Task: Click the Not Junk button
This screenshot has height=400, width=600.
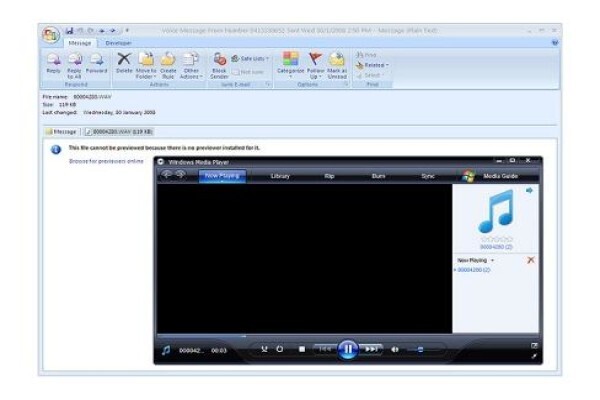Action: 248,72
